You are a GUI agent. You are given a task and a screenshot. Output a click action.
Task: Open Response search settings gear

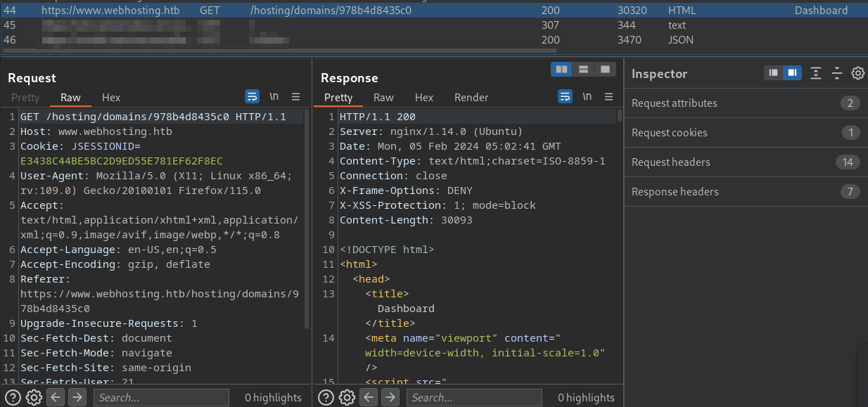click(x=347, y=397)
